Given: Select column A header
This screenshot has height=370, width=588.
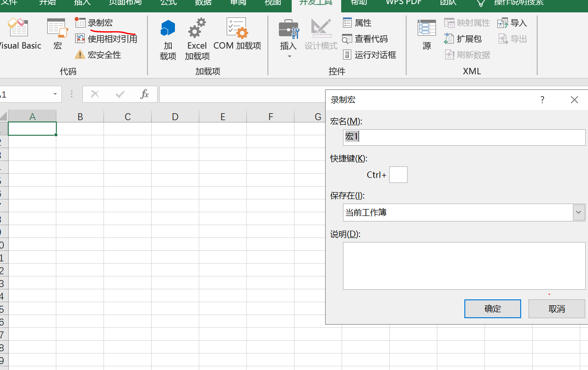Looking at the screenshot, I should 33,116.
